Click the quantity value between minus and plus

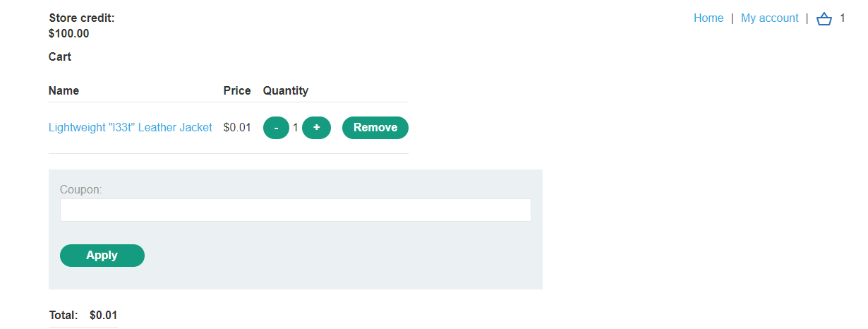296,128
